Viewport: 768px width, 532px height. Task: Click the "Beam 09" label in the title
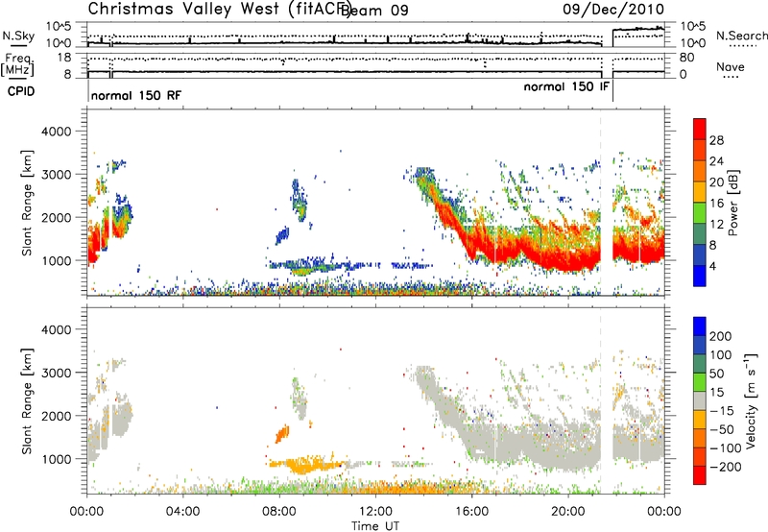coord(374,11)
